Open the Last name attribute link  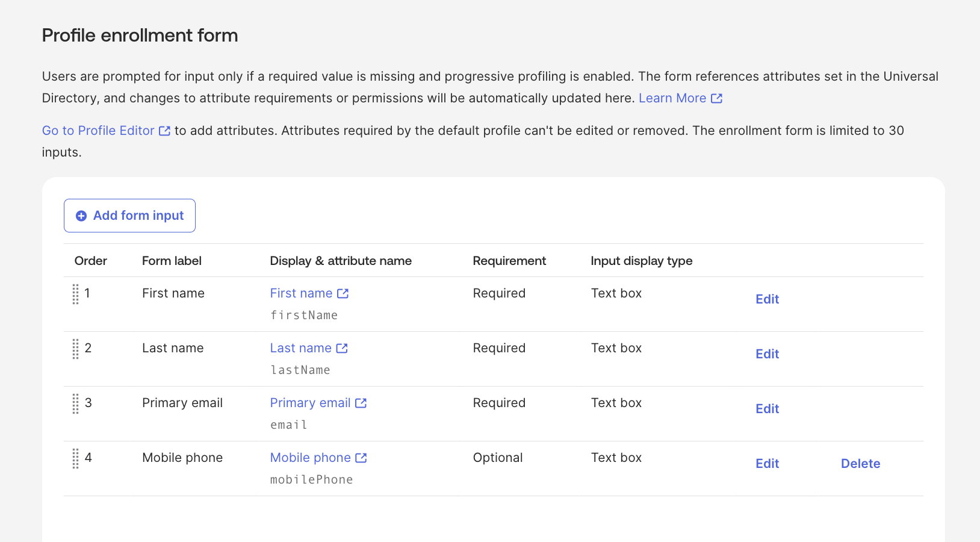coord(300,348)
